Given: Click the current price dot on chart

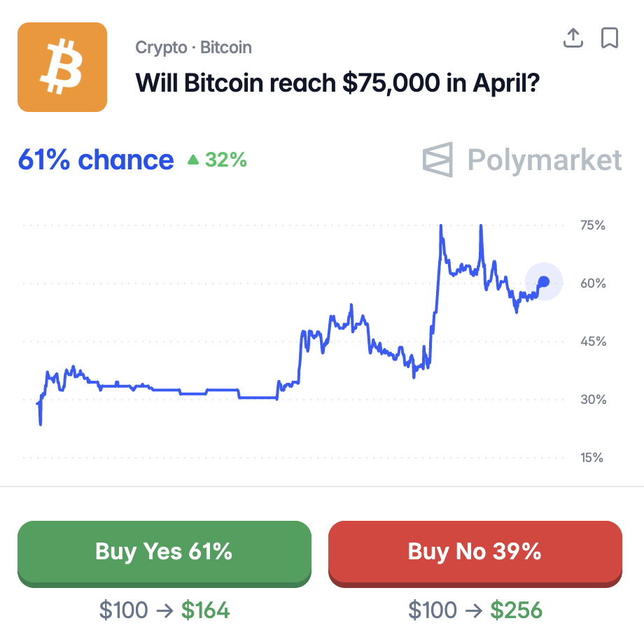Looking at the screenshot, I should click(544, 281).
